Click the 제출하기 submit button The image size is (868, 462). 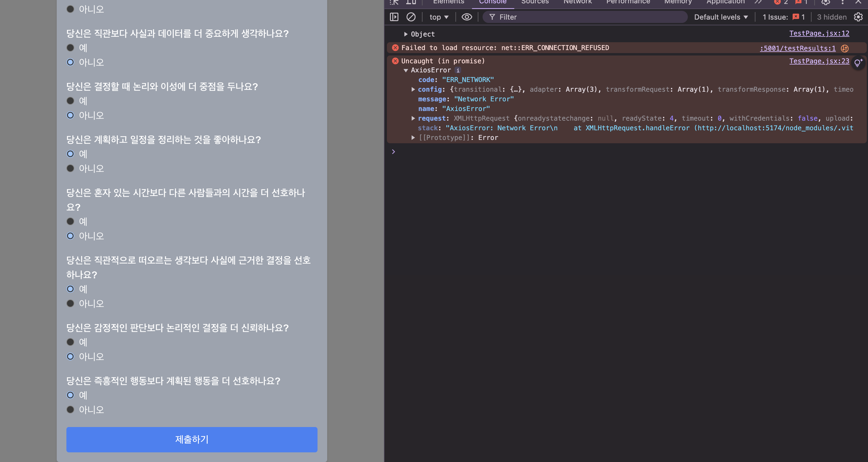192,439
